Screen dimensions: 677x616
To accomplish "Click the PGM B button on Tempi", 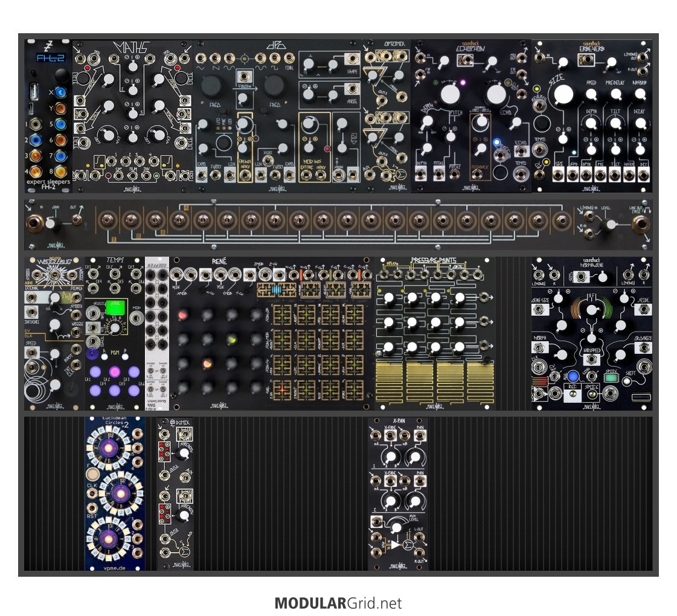I will [x=125, y=356].
